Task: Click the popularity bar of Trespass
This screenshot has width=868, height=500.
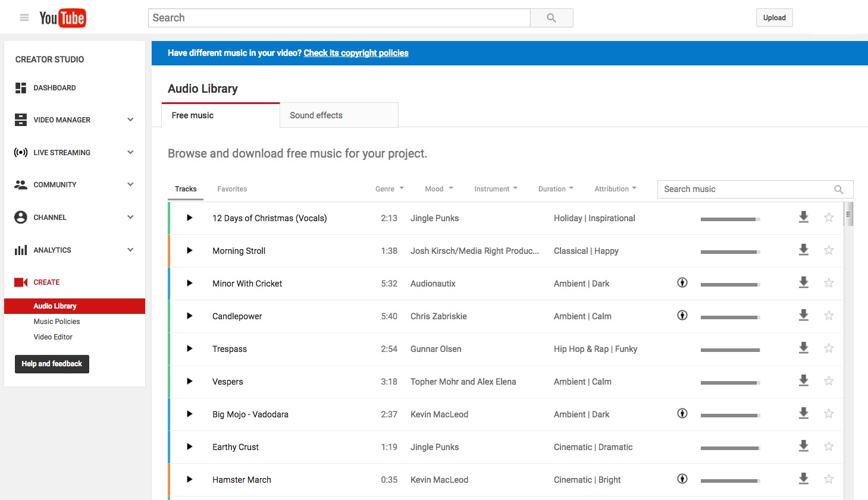Action: pos(731,350)
